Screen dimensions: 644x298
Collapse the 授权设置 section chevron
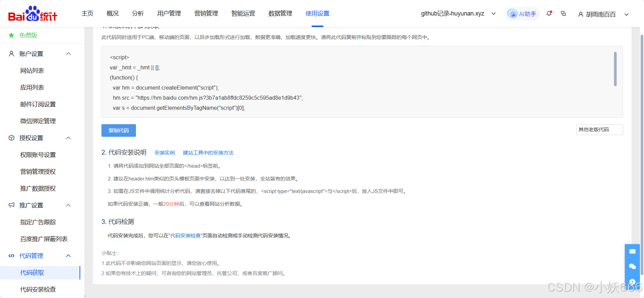click(68, 138)
